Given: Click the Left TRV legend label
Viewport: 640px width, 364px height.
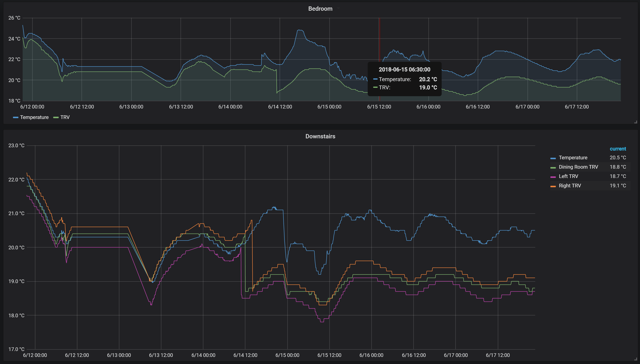Looking at the screenshot, I should (568, 176).
